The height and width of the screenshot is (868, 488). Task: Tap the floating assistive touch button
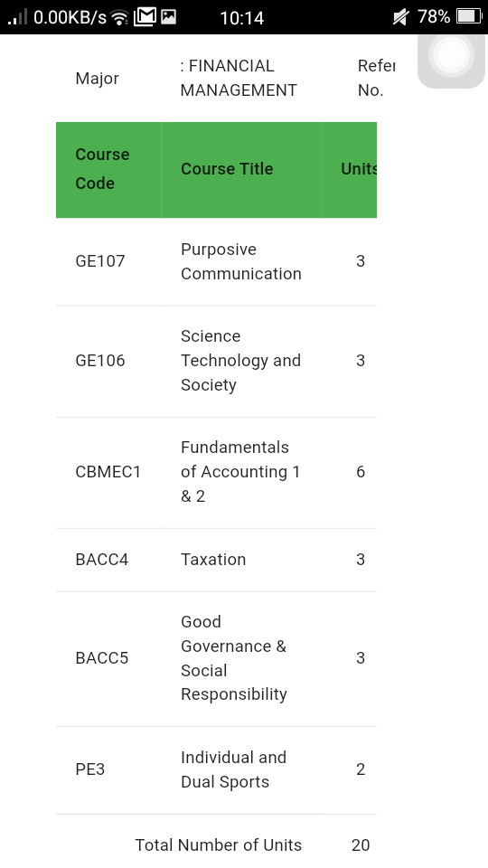(x=452, y=57)
